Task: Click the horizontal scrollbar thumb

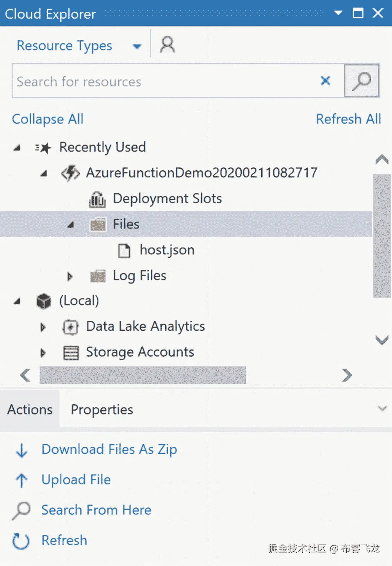Action: 143,375
